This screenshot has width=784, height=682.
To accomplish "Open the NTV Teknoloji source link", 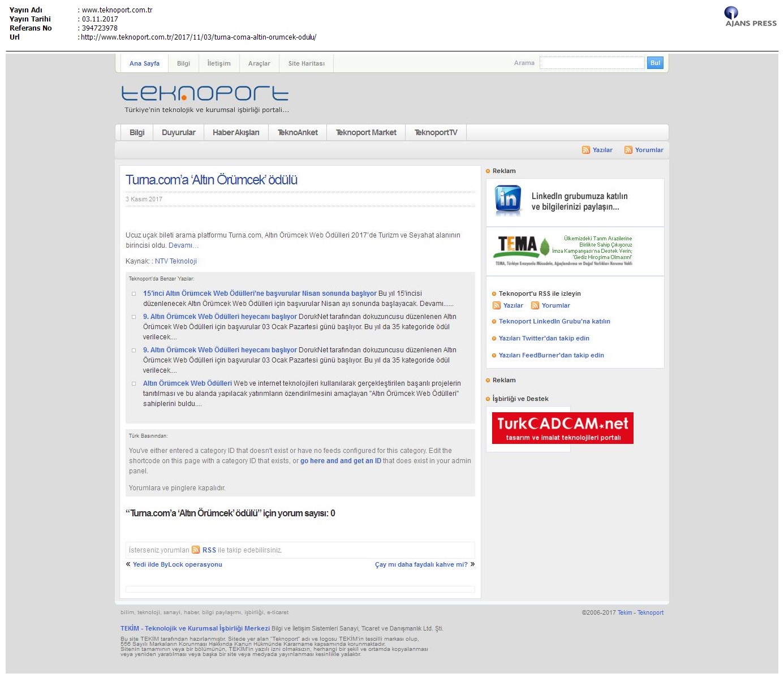I will pos(176,261).
